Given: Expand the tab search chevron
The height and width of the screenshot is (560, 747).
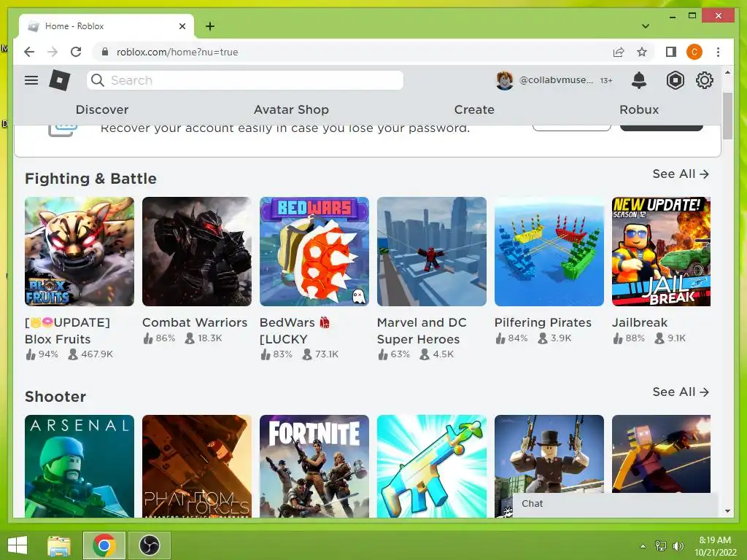Looking at the screenshot, I should tap(646, 26).
